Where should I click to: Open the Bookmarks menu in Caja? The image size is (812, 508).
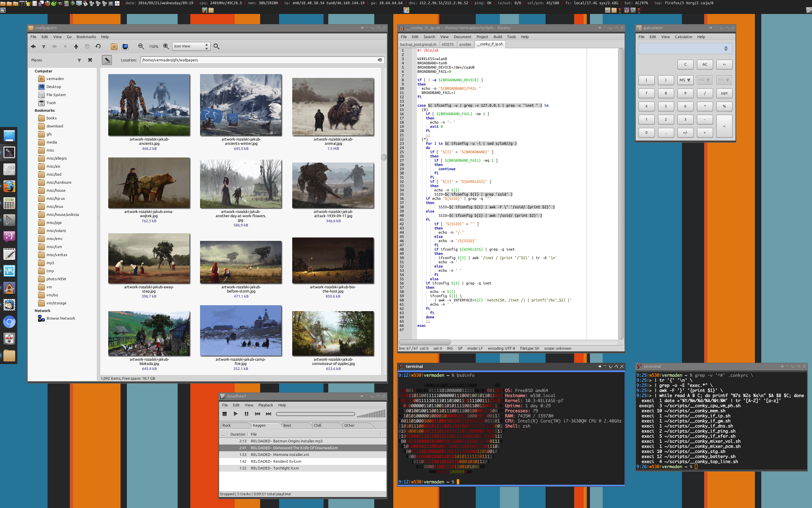pyautogui.click(x=86, y=37)
